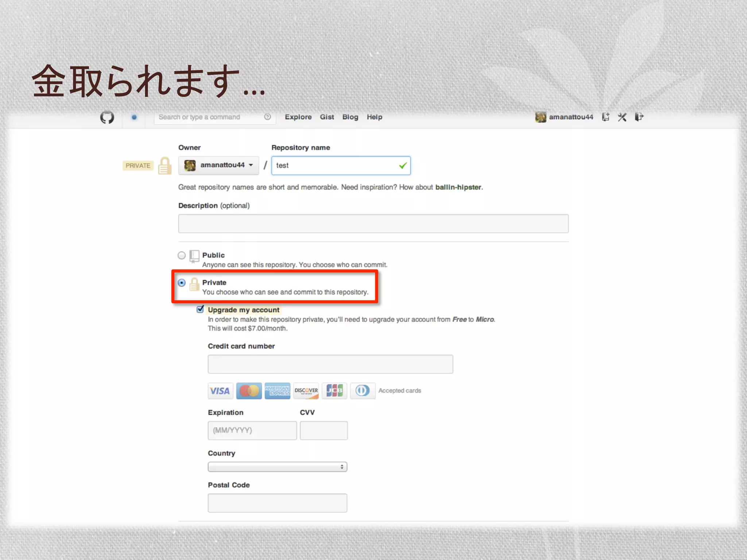Screen dimensions: 747x560
Task: Go to the Gist nav link
Action: [x=327, y=117]
